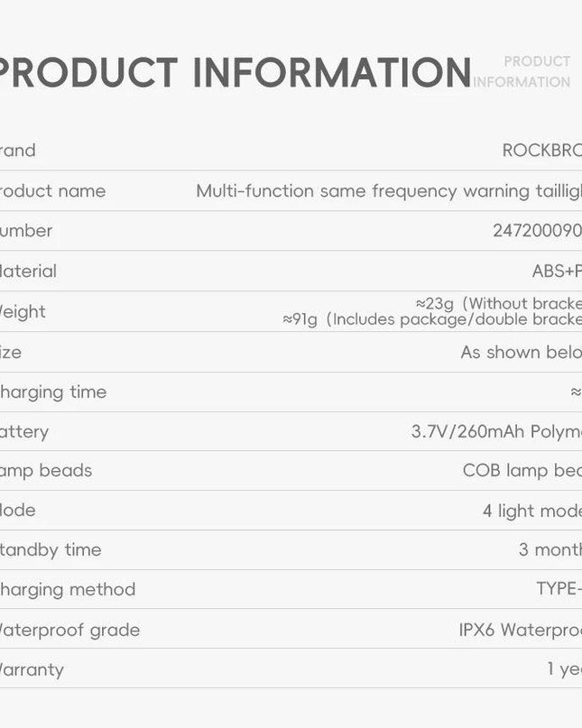Select the COB lamp bead value
582x728 pixels.
(522, 470)
